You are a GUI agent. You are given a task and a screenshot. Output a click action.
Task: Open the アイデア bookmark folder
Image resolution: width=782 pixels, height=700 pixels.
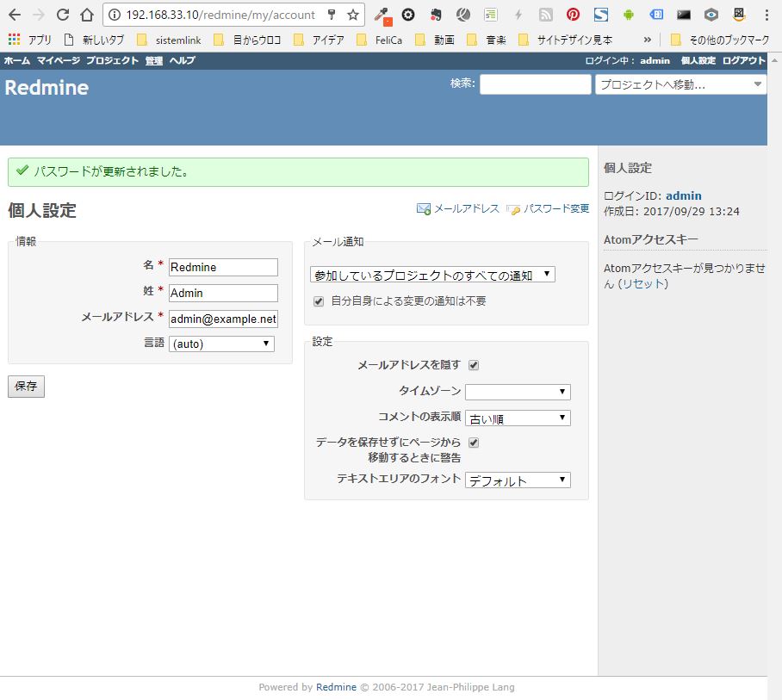point(320,40)
